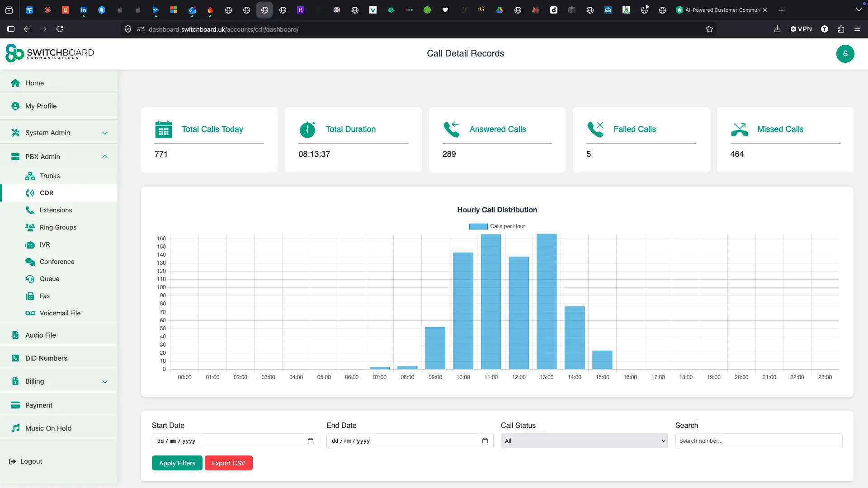Click the Payment card icon

(x=15, y=405)
